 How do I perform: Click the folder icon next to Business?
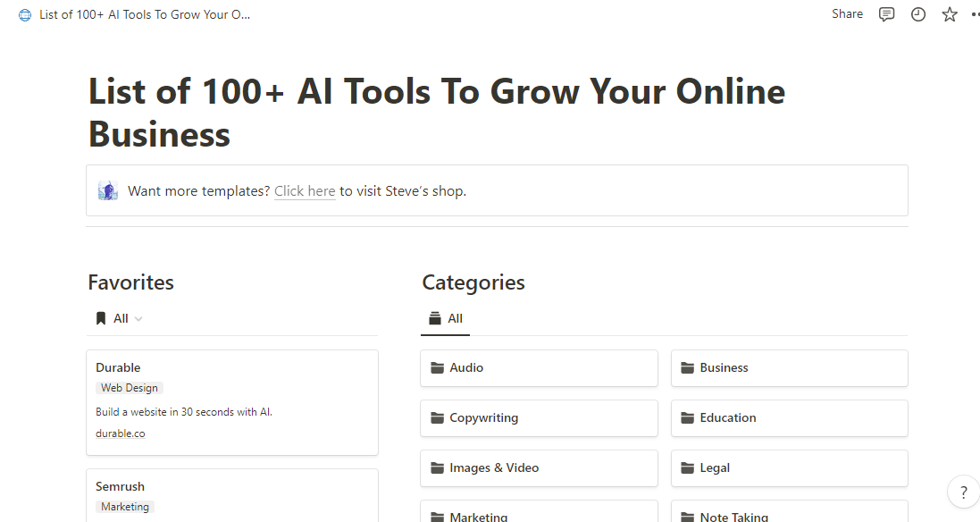pos(688,367)
